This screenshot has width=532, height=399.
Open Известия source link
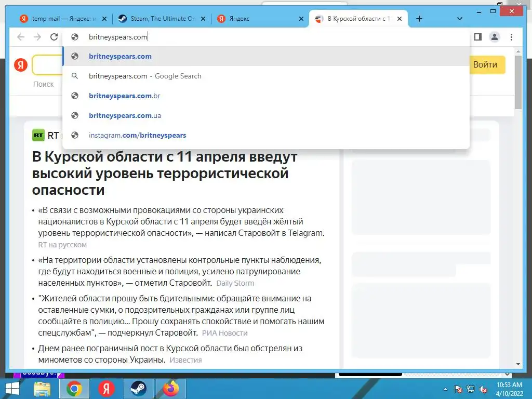coord(185,360)
